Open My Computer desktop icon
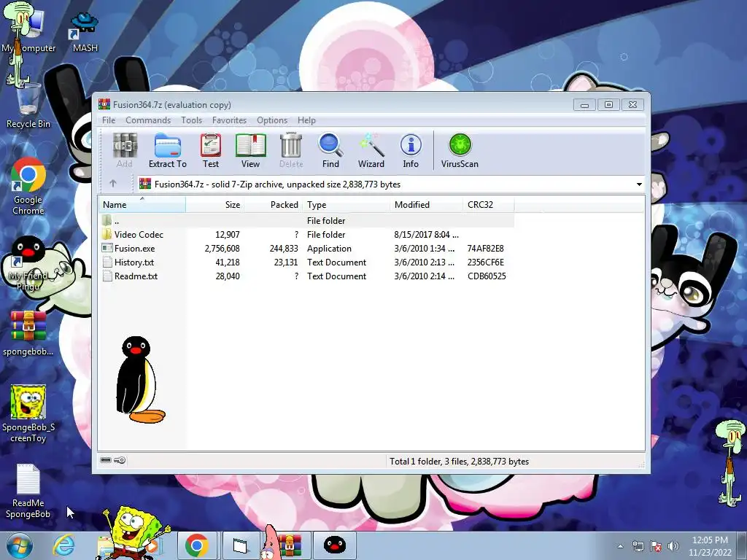The height and width of the screenshot is (560, 747). click(x=28, y=27)
